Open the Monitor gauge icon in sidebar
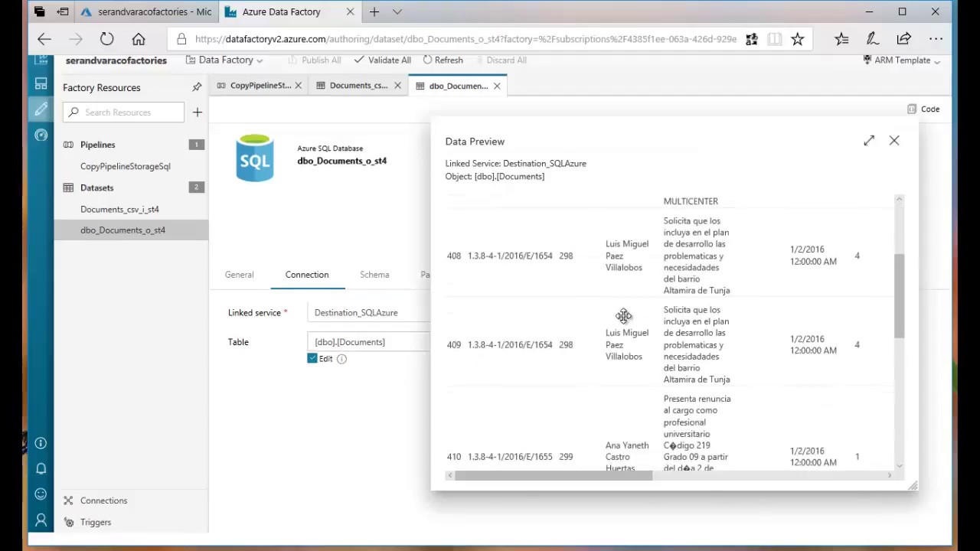The image size is (980, 551). click(41, 135)
